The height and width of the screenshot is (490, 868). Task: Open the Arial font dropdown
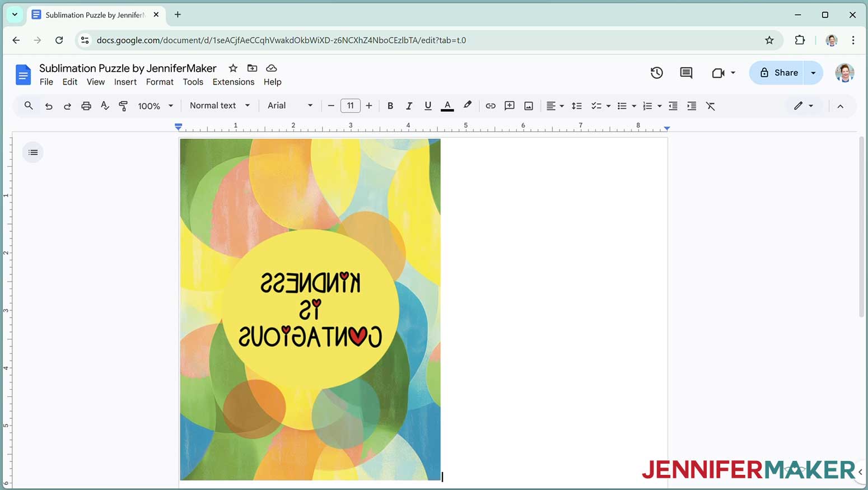(290, 105)
